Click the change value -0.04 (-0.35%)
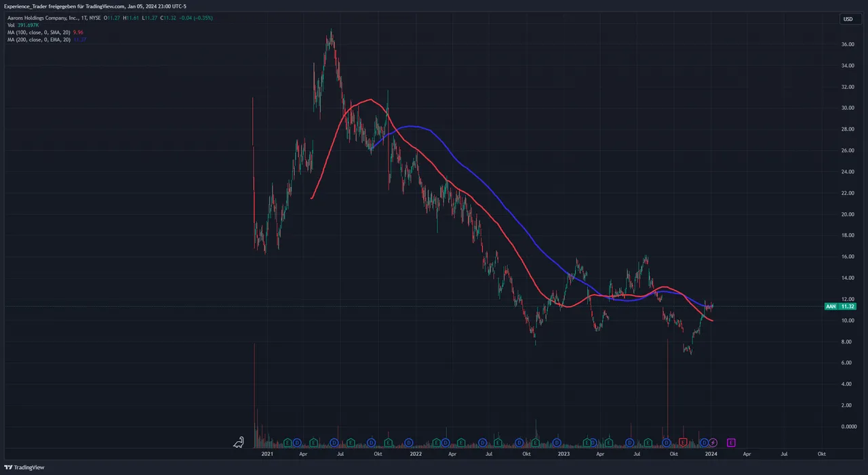Image resolution: width=868 pixels, height=475 pixels. (197, 18)
